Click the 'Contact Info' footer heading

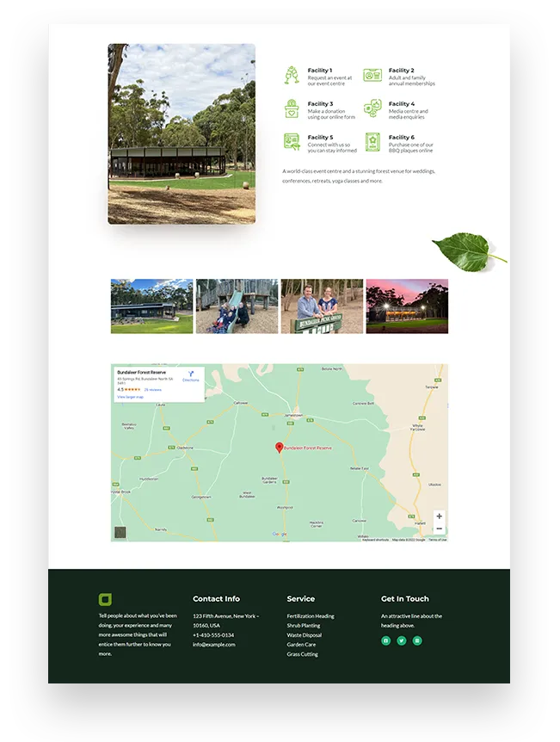(216, 598)
